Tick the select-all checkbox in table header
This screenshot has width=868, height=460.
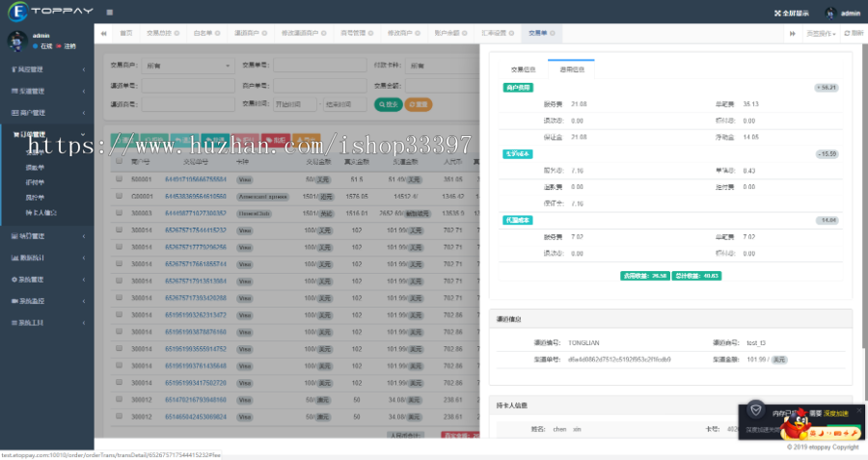pyautogui.click(x=119, y=161)
